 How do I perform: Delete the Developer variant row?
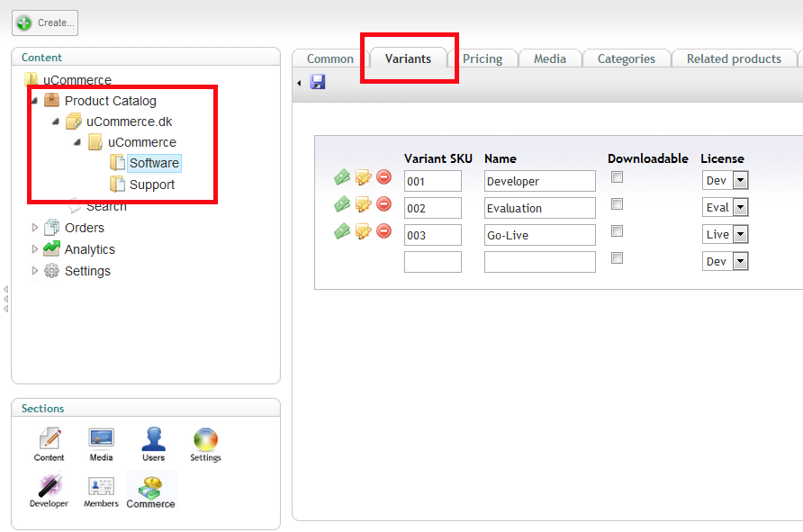383,177
